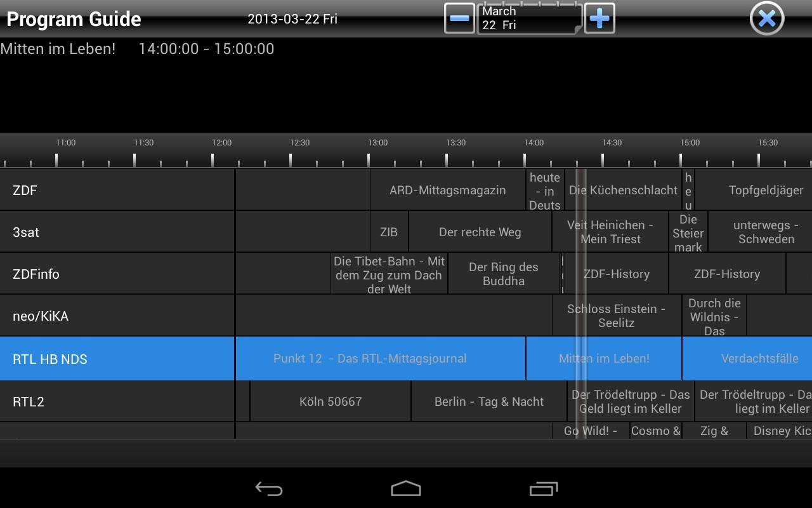Select Berlin - Tag & Nacht on RTL2
Viewport: 812px width, 508px height.
point(488,401)
